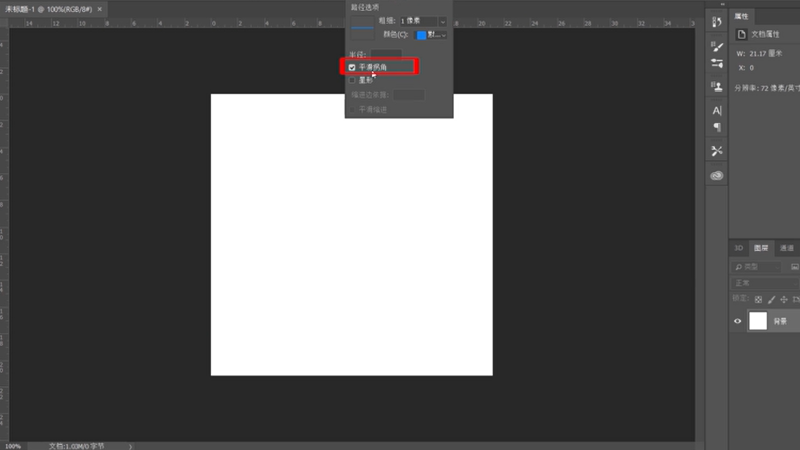Select the 属性 properties tab
This screenshot has height=450, width=800.
[741, 16]
